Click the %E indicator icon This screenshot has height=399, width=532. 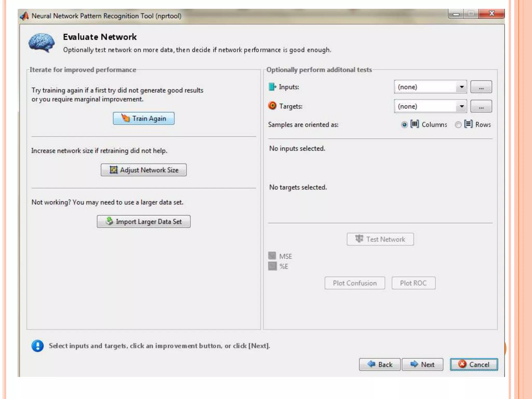(272, 266)
